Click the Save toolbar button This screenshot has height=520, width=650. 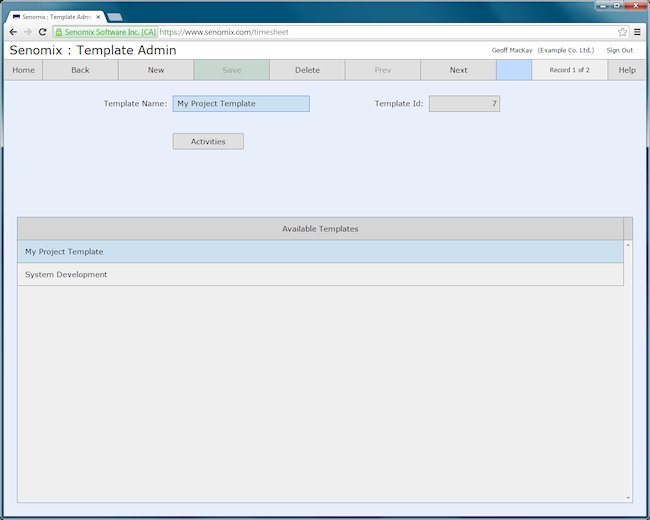pyautogui.click(x=232, y=70)
